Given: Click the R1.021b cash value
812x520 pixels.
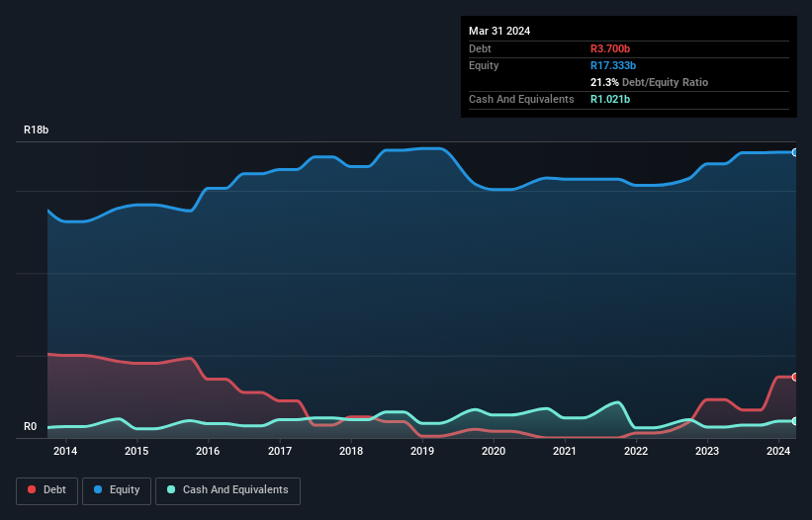Looking at the screenshot, I should coord(610,99).
